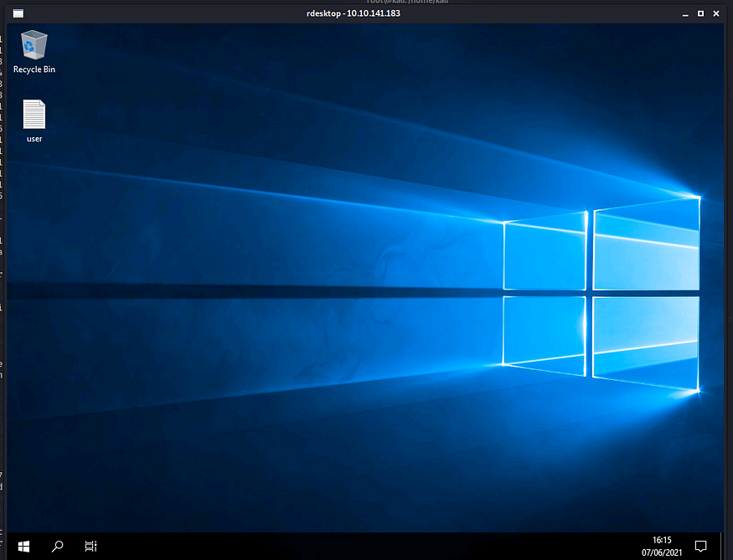
Task: Open rdesktop window menu icon in title bar
Action: 18,13
